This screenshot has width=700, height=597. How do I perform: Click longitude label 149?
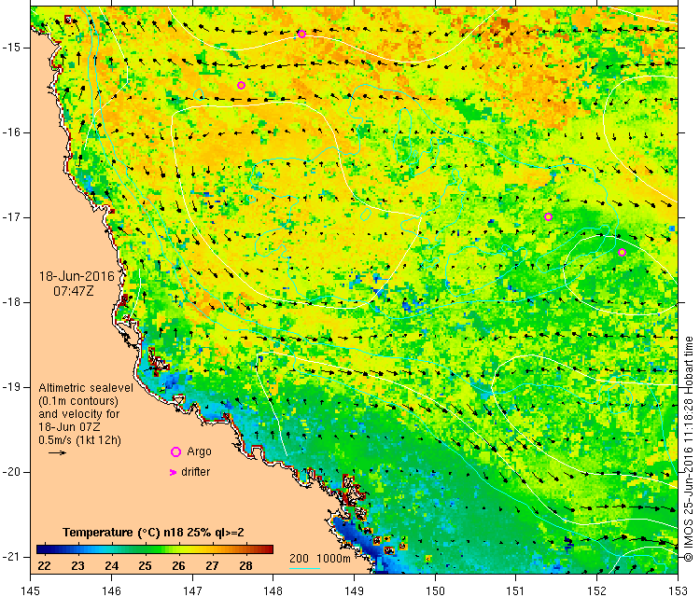pyautogui.click(x=354, y=591)
